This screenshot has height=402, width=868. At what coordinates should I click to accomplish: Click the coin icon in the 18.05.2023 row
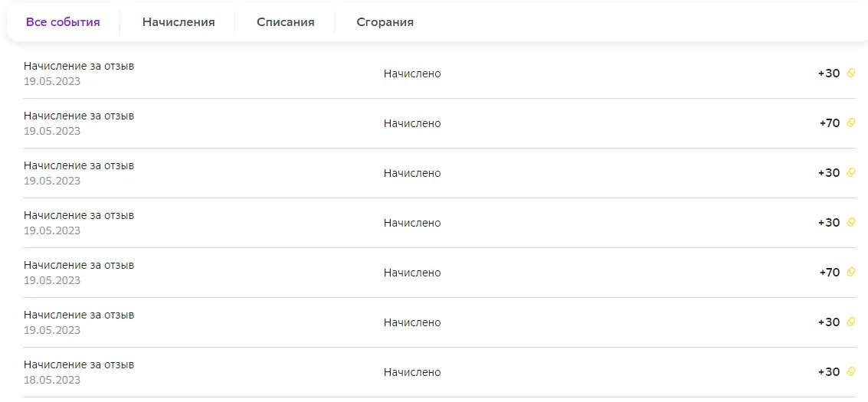tap(851, 371)
